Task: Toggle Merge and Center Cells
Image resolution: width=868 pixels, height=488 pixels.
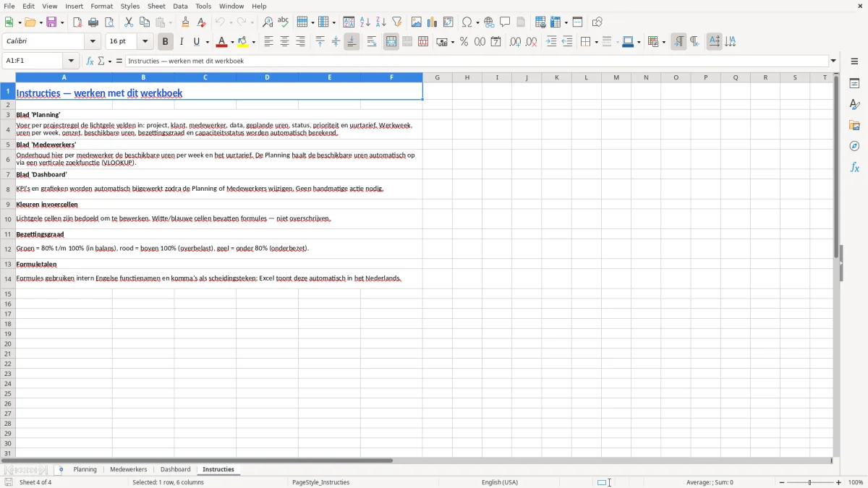Action: click(391, 42)
